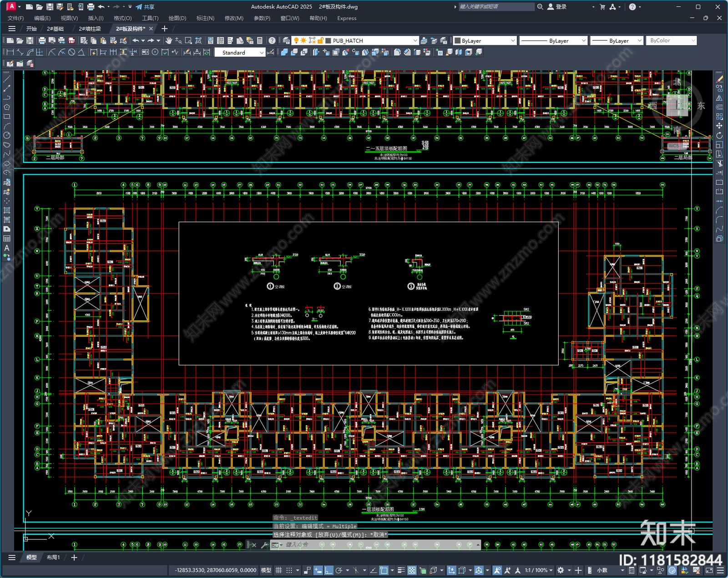Click the Linear Dimension icon

10,52
